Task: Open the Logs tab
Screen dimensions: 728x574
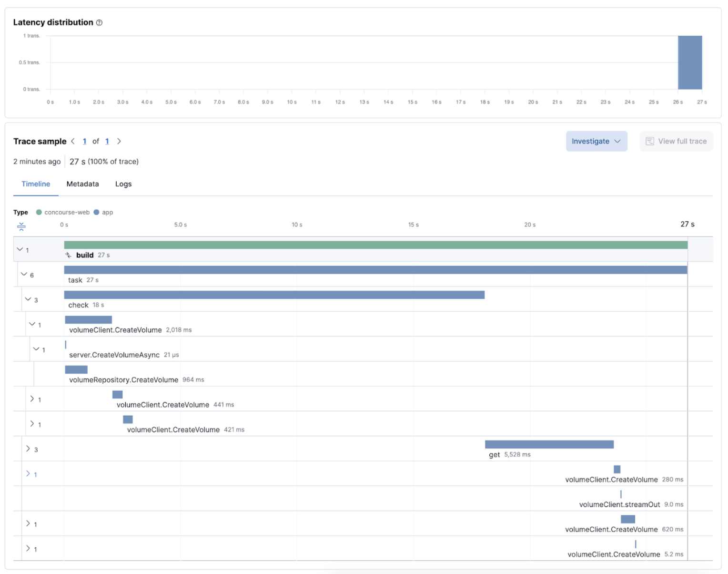Action: tap(123, 184)
